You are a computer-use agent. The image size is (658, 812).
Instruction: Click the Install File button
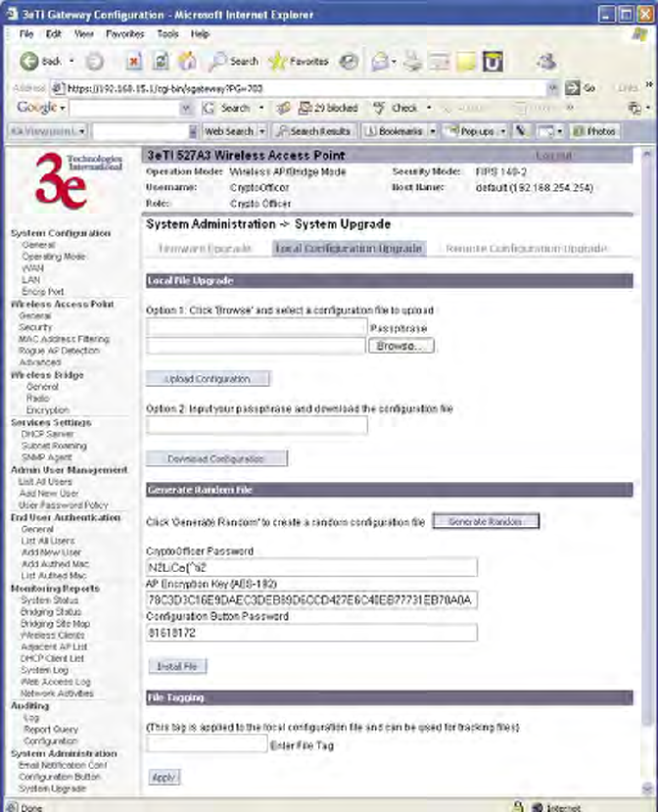pyautogui.click(x=177, y=666)
